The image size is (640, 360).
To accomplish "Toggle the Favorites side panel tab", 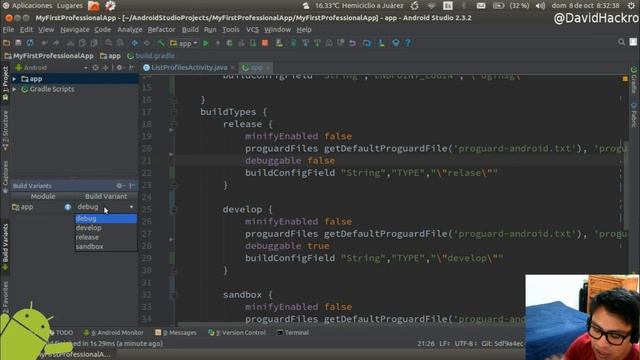I will [x=5, y=297].
